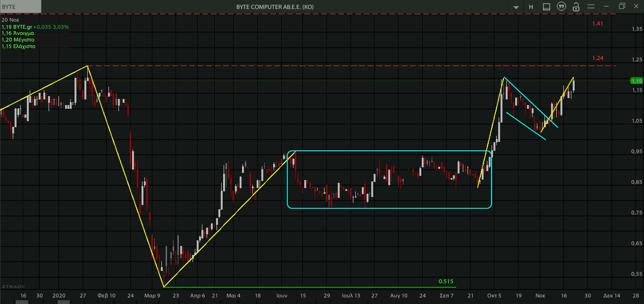Click the 1,20 Μέγιστο high value

18,40
